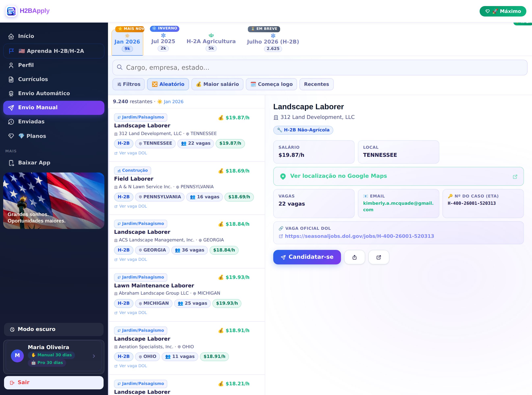Click the external-link icon on Google Maps row
The height and width of the screenshot is (395, 532).
pos(515,177)
